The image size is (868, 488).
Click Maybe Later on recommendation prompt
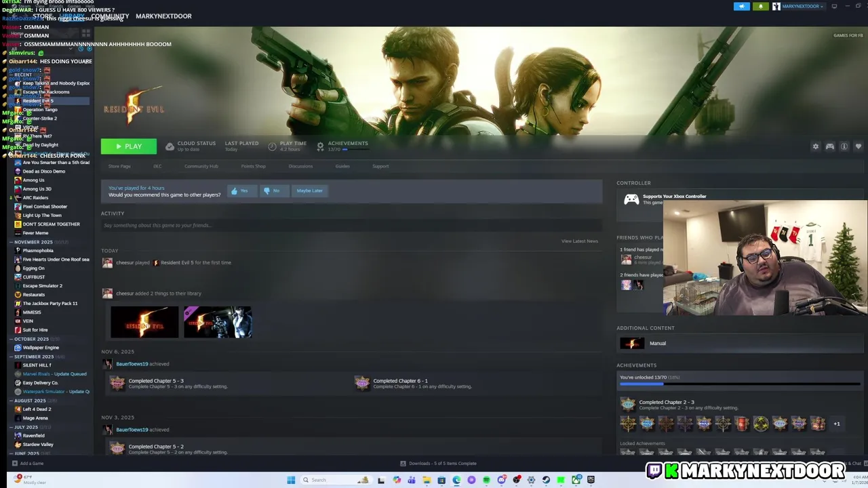pyautogui.click(x=309, y=190)
